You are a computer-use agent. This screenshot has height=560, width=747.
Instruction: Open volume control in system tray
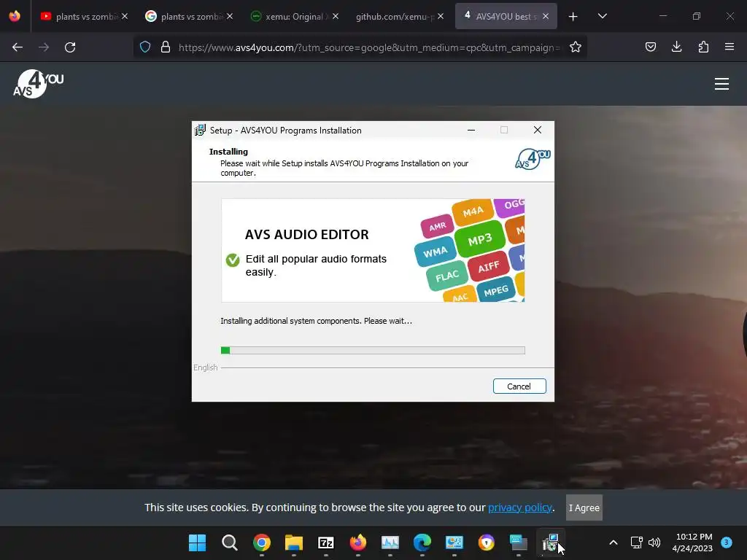(654, 542)
